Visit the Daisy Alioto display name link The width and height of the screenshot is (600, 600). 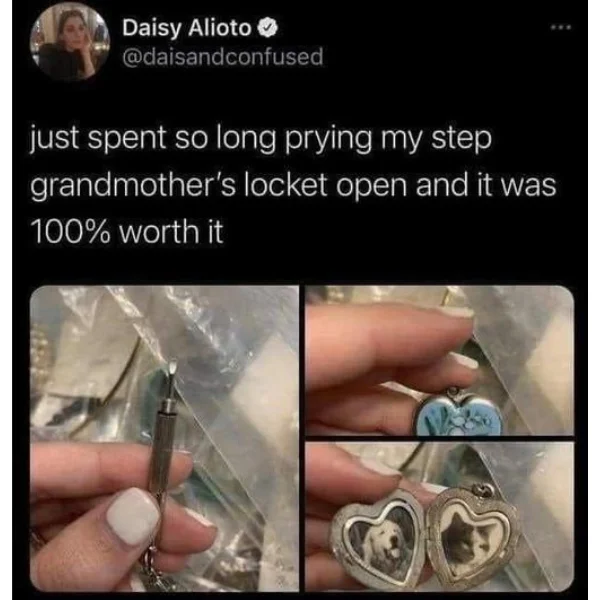(186, 28)
